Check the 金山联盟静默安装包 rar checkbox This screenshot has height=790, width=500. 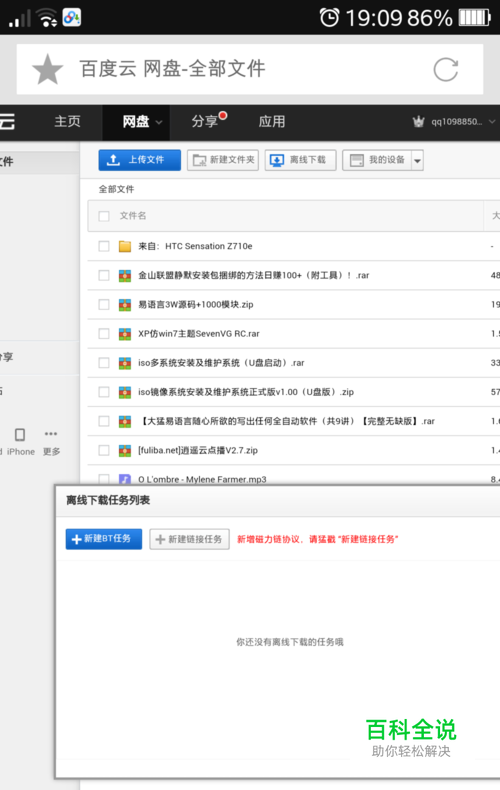tap(104, 275)
